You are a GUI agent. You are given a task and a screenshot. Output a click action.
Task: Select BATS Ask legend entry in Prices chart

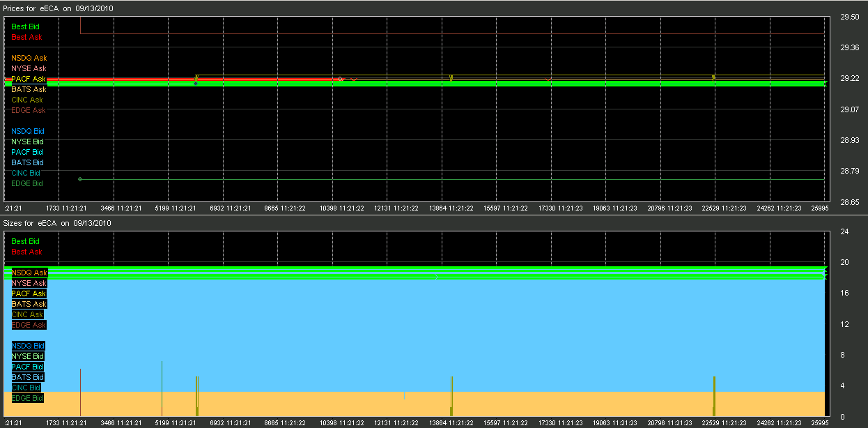point(29,89)
